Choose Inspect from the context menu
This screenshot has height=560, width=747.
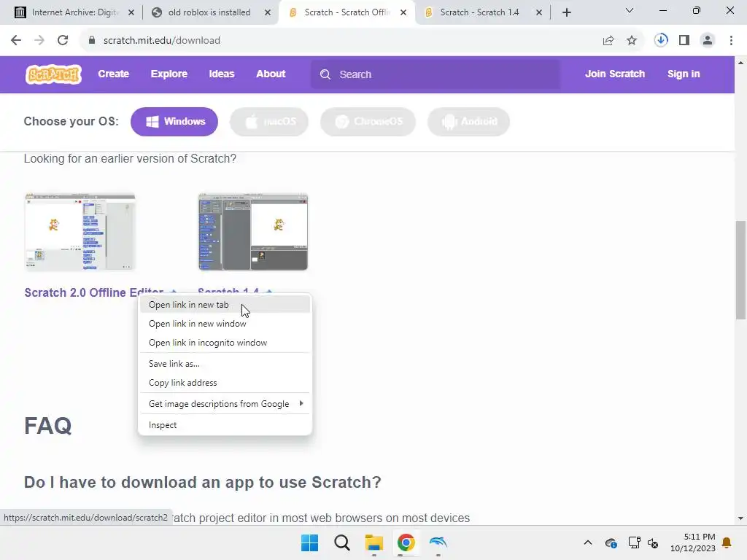225,425
